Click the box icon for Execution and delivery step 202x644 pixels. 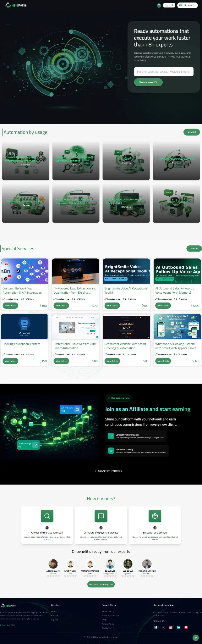coord(155,516)
